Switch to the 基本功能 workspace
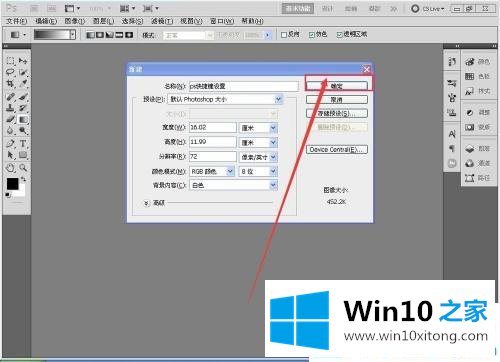 [x=298, y=9]
